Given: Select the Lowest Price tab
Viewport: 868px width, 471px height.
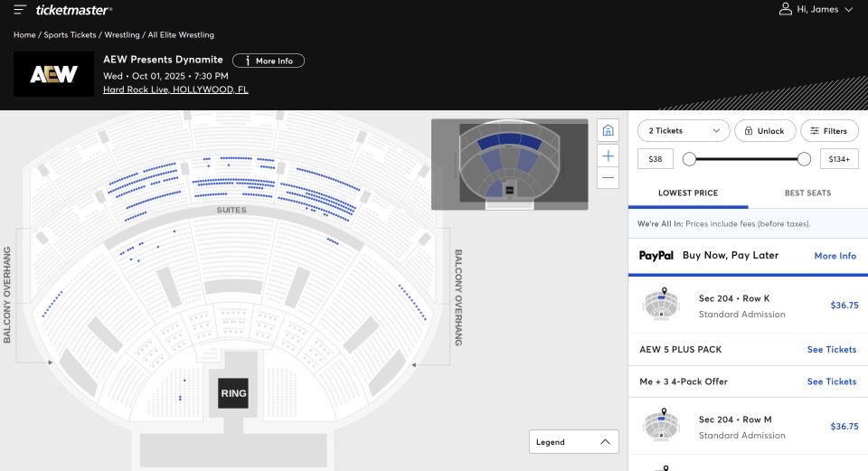Looking at the screenshot, I should [x=688, y=193].
